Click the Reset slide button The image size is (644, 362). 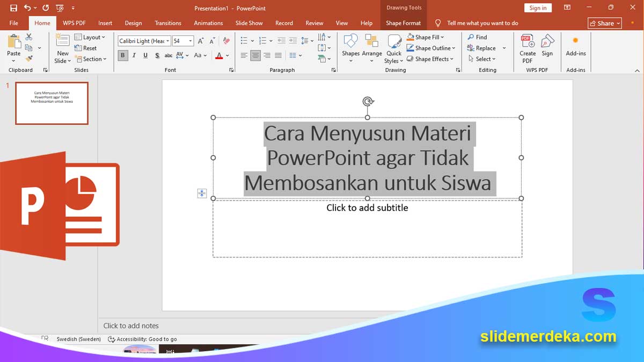pos(86,48)
